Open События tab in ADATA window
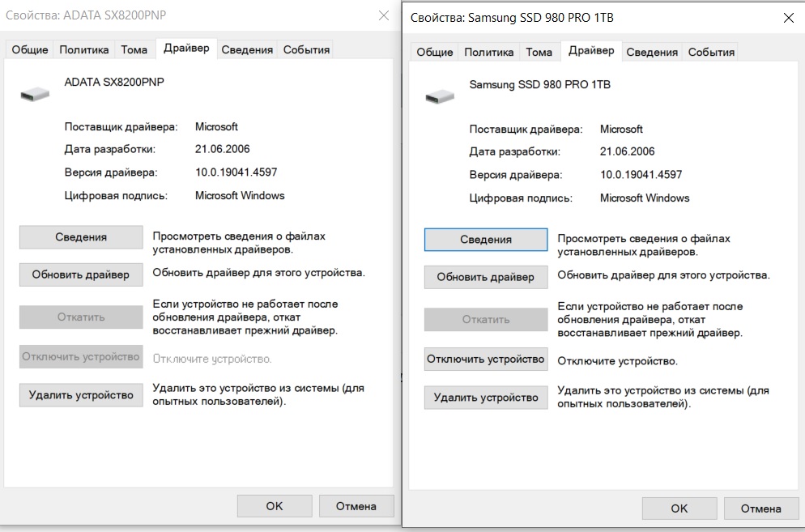The image size is (805, 532). click(x=306, y=50)
